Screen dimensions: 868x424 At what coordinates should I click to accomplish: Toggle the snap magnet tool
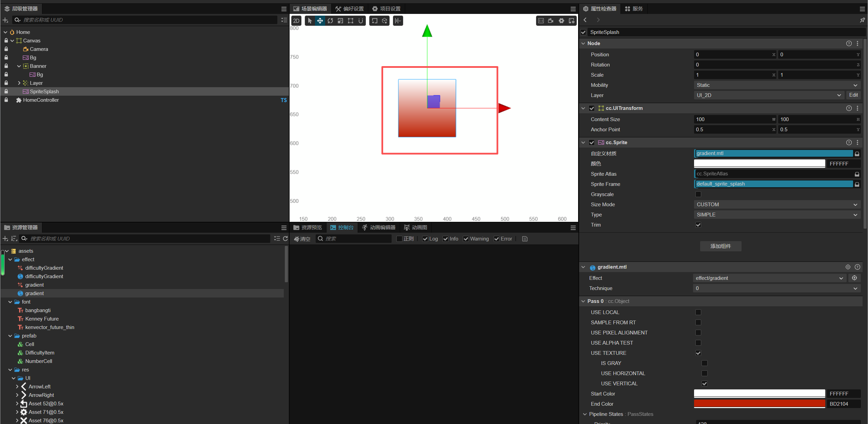click(x=361, y=21)
